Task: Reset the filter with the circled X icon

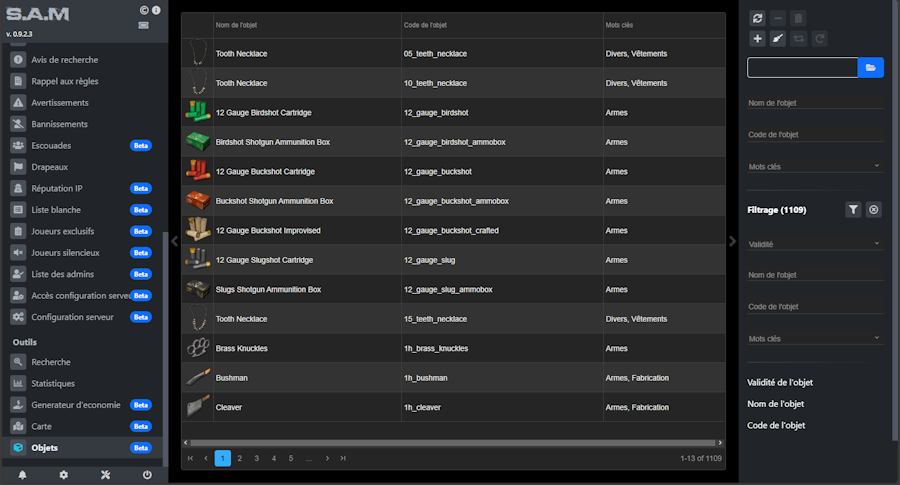Action: 873,210
